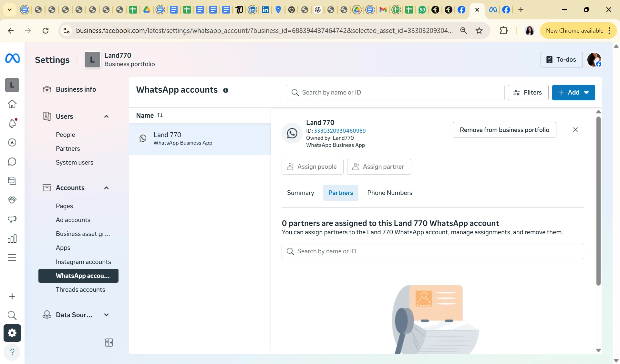Click the detail panel vertical scrollbar
The width and height of the screenshot is (620, 364).
[598, 200]
